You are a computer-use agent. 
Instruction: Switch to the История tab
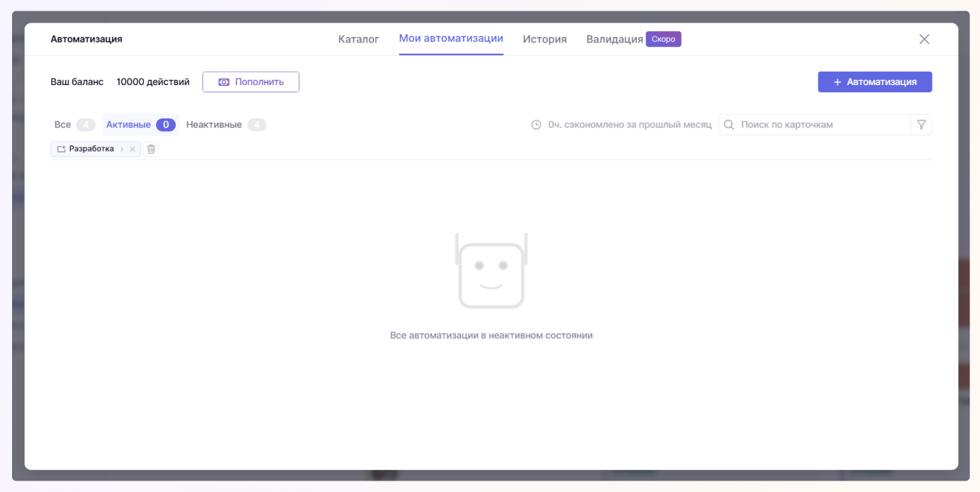[545, 39]
